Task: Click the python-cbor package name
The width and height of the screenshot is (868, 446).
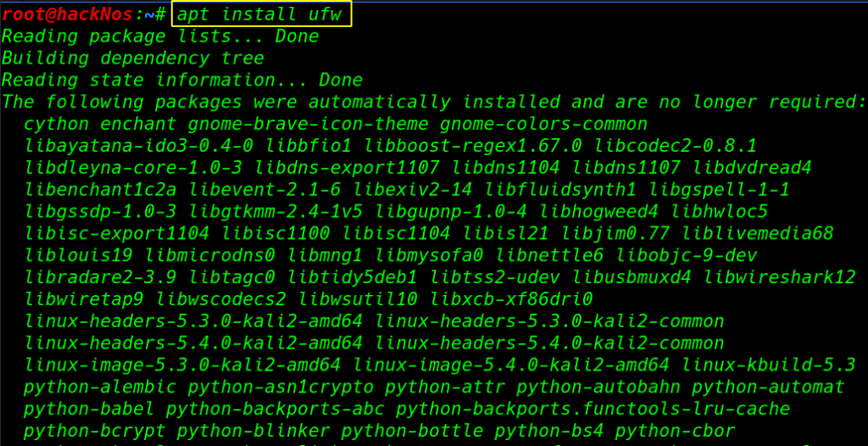Action: (675, 431)
